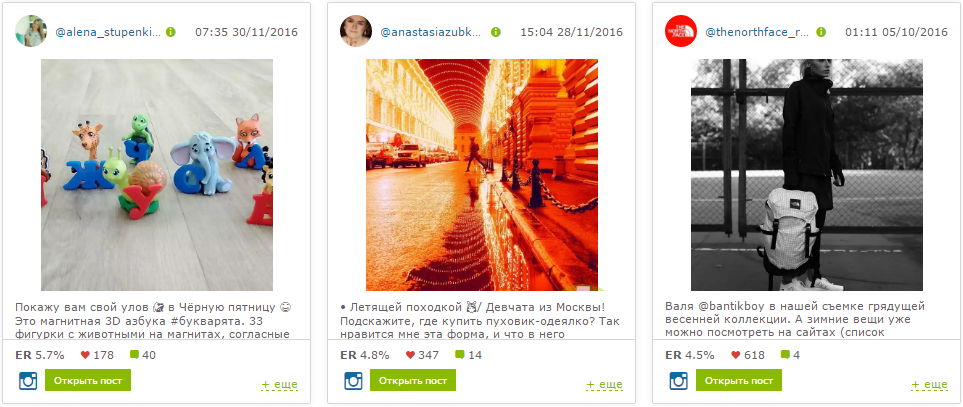The height and width of the screenshot is (407, 963).
Task: Open the post with ER 5.7%
Action: [x=88, y=380]
